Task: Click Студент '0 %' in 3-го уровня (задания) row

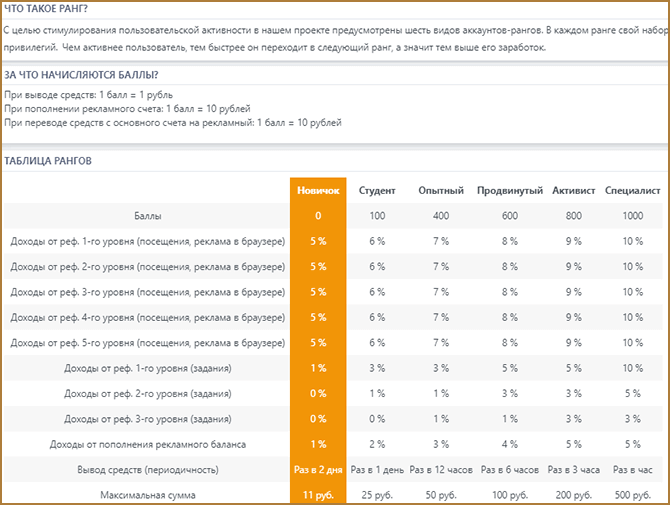Action: pyautogui.click(x=377, y=419)
